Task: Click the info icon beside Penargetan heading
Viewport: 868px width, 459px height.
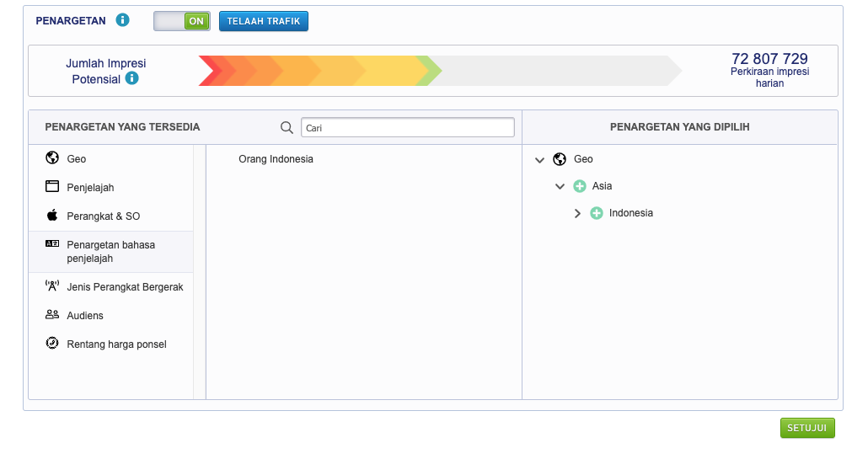Action: tap(123, 20)
